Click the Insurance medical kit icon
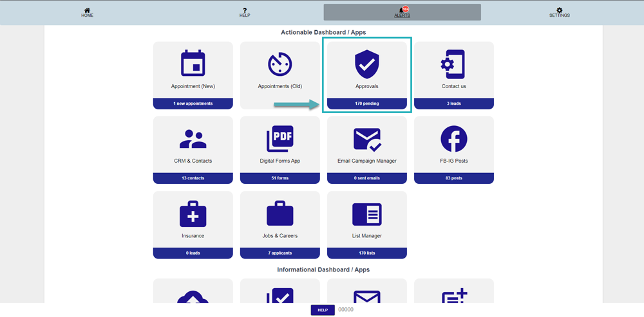644x317 pixels. click(193, 214)
